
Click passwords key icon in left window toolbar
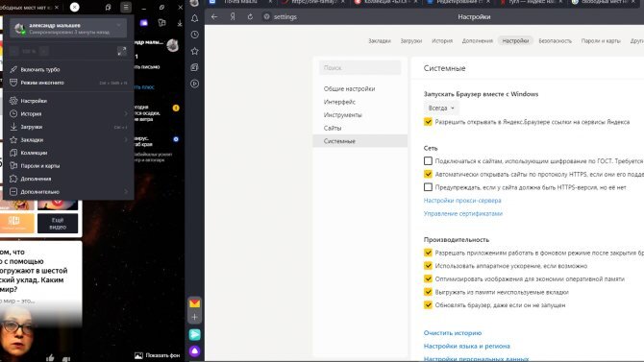pyautogui.click(x=161, y=23)
